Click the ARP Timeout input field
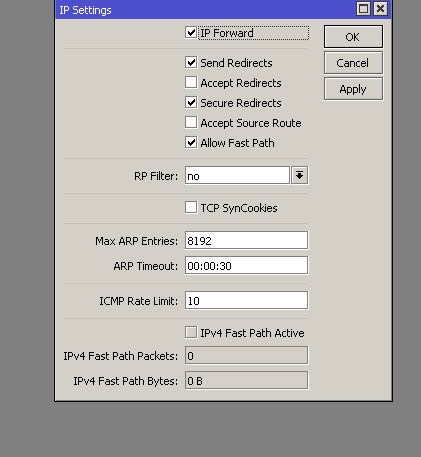Viewport: 421px width, 457px height. pos(246,265)
